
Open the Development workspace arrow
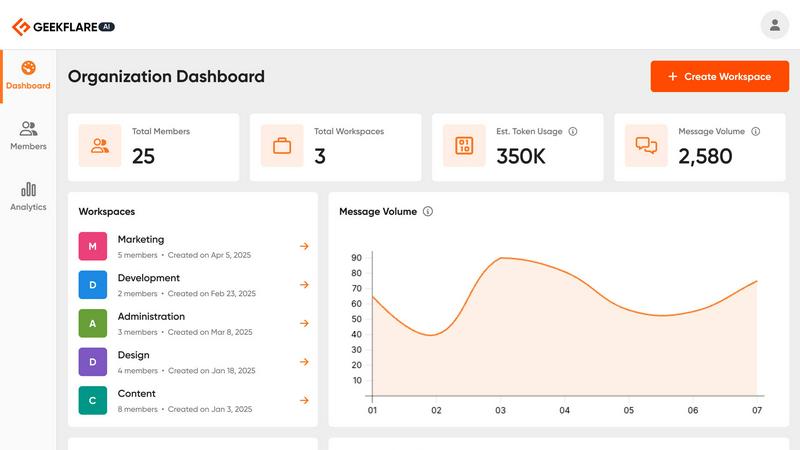click(304, 285)
